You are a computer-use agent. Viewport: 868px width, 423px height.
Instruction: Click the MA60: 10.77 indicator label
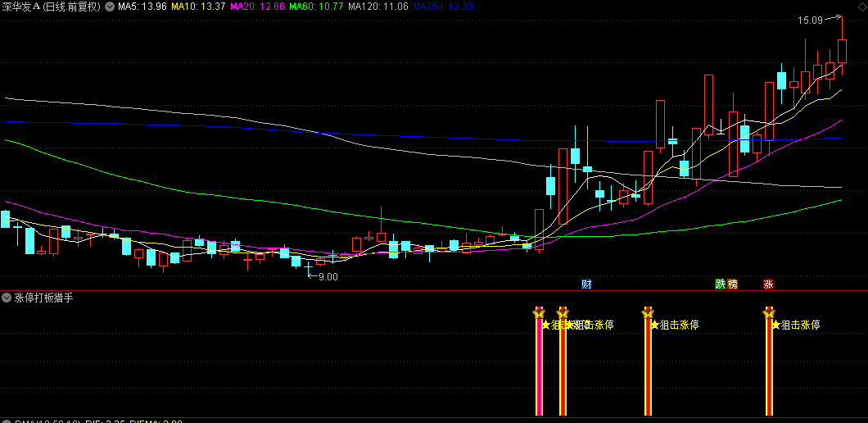[x=316, y=7]
